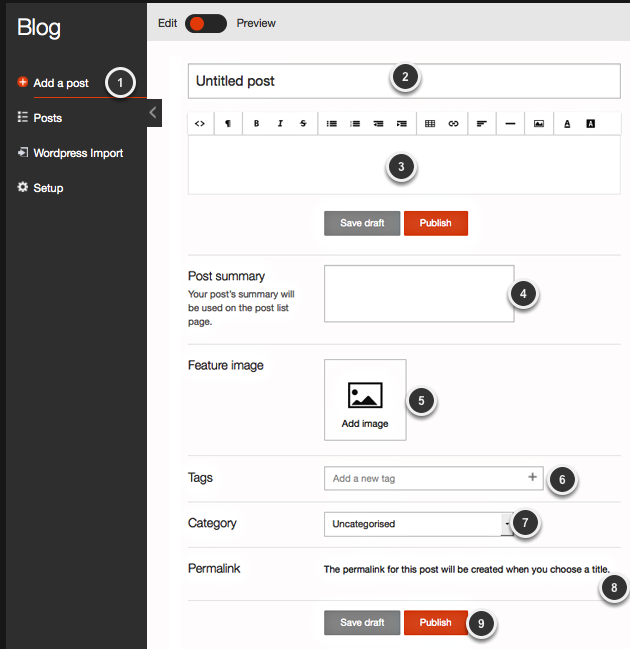Insert a horizontal rule line
This screenshot has height=649, width=630.
[510, 123]
